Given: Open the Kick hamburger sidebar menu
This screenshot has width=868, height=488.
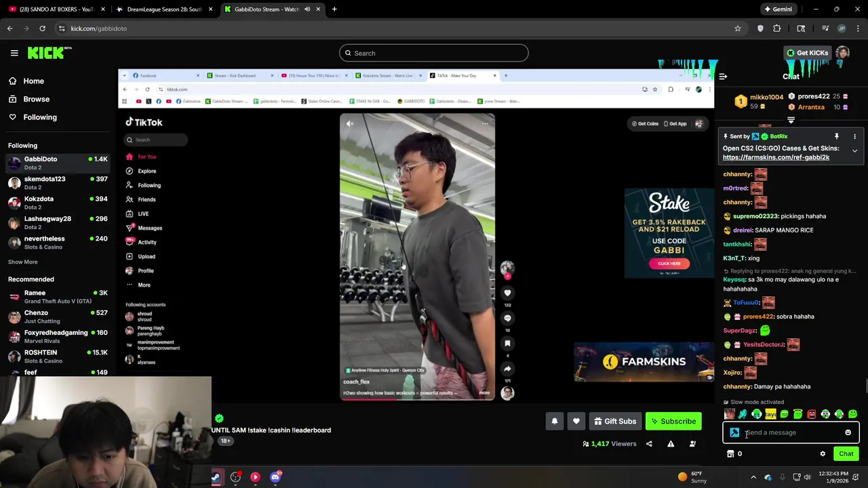Looking at the screenshot, I should [x=14, y=53].
